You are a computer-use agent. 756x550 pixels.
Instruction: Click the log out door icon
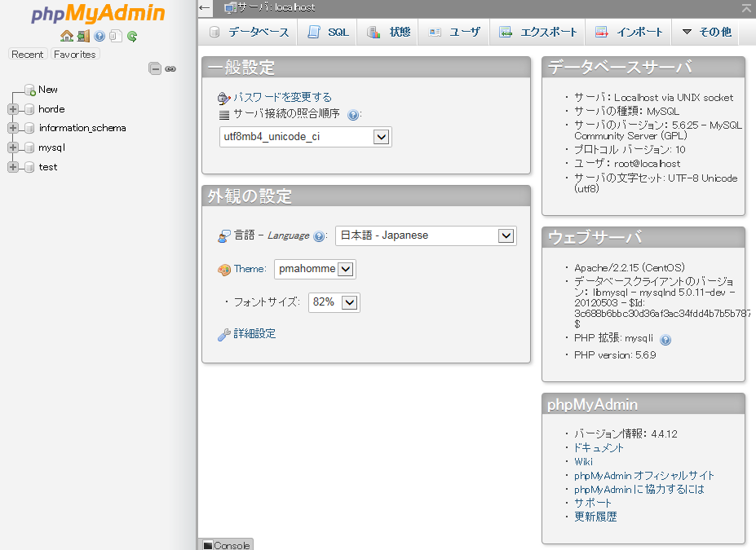pyautogui.click(x=83, y=36)
